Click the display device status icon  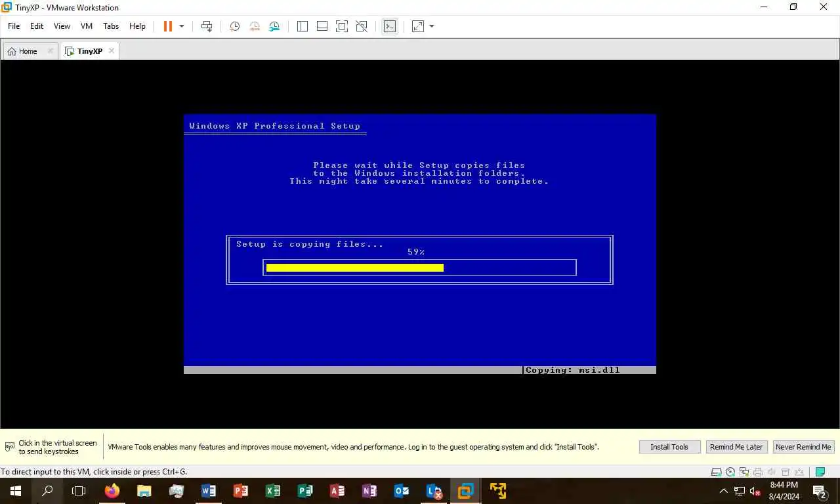click(x=799, y=472)
